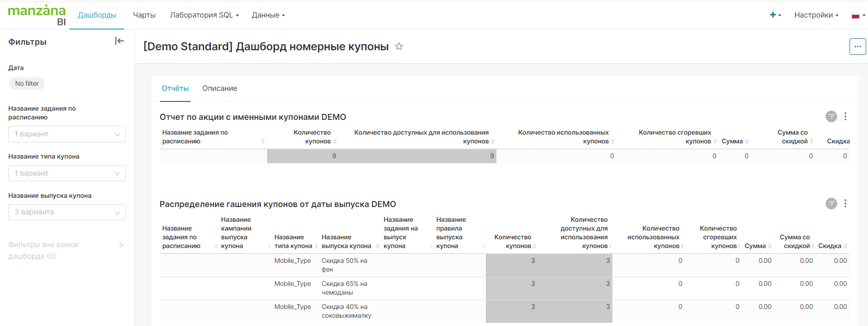Open the Настройки menu
The width and height of the screenshot is (868, 326).
point(816,15)
